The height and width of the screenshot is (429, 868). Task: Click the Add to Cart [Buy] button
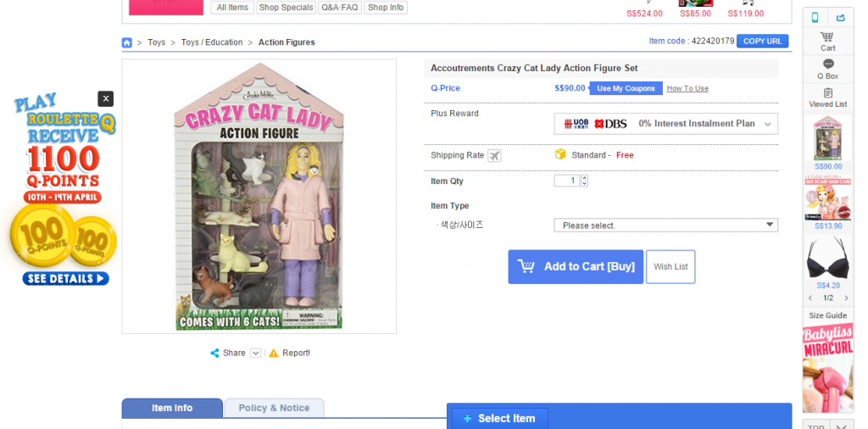(576, 266)
